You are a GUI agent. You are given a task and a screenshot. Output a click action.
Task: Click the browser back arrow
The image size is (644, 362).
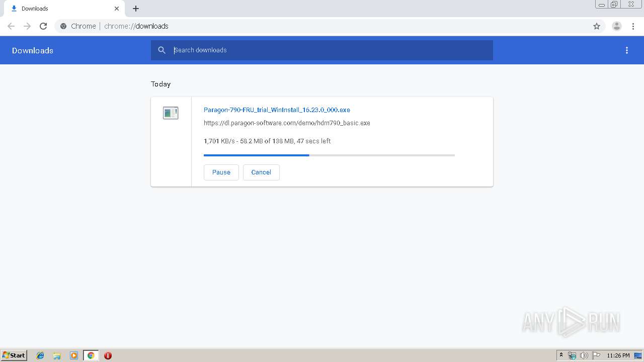[x=11, y=26]
